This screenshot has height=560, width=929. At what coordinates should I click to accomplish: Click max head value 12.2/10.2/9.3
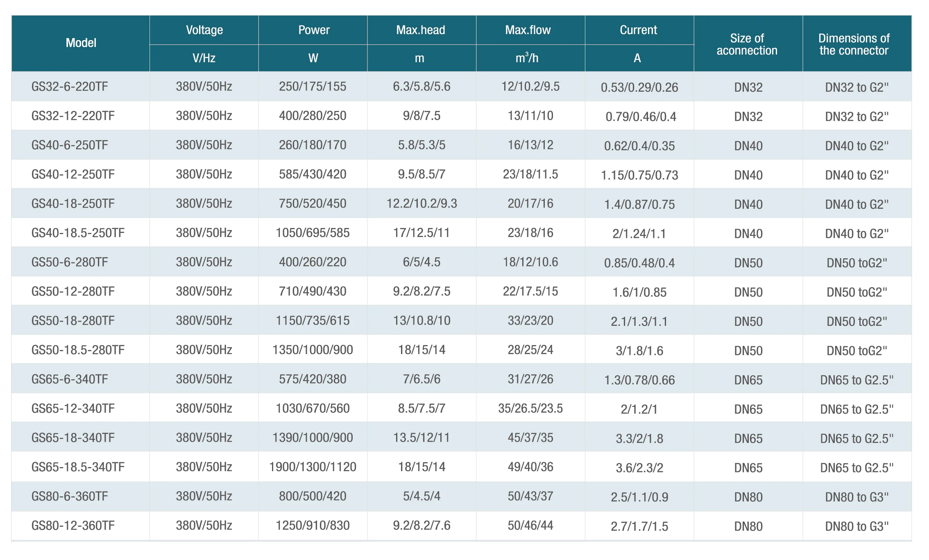click(421, 203)
